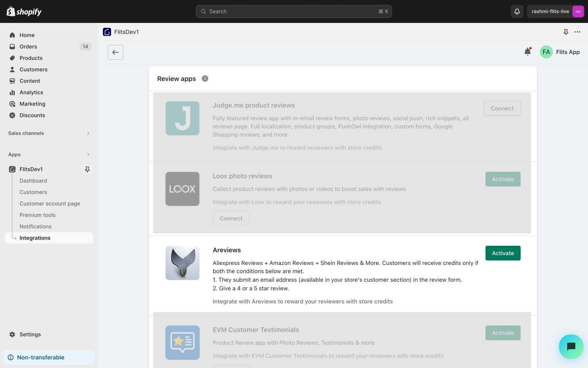The height and width of the screenshot is (368, 588).
Task: Click the Loox logo thumbnail
Action: (183, 189)
